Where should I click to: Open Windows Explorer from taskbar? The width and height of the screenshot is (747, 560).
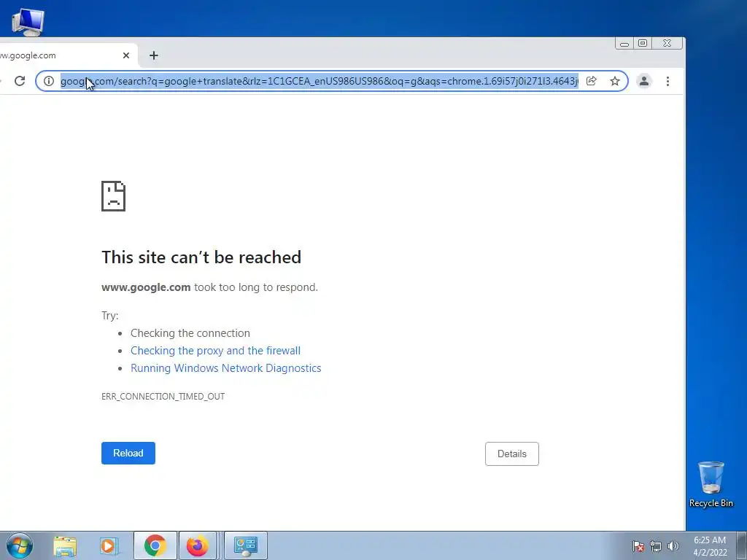(x=65, y=545)
